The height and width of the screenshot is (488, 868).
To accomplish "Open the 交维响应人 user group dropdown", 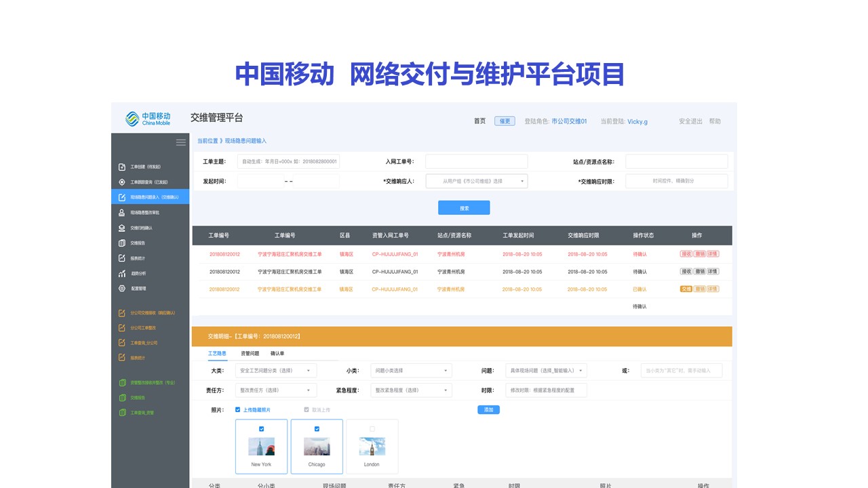I will tap(476, 181).
